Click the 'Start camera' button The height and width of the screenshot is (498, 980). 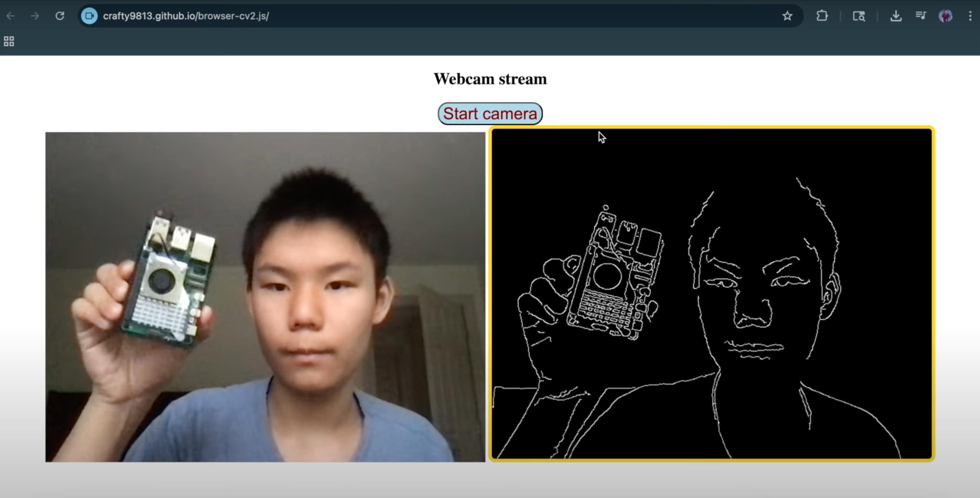tap(490, 113)
